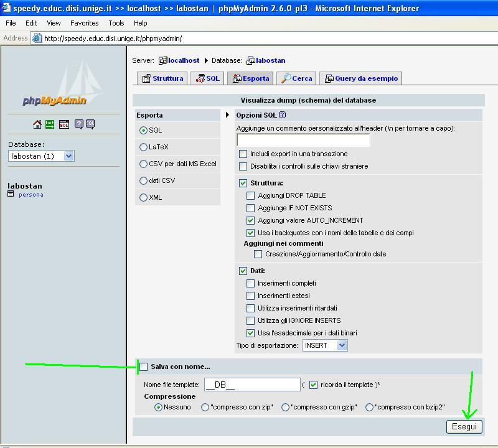Click the Home icon in the sidebar
498x448 pixels.
pyautogui.click(x=37, y=124)
